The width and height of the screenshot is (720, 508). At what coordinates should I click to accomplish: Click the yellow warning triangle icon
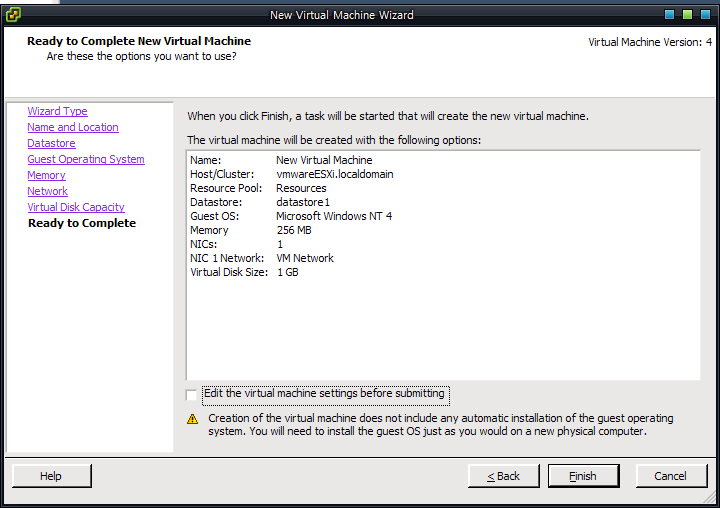pyautogui.click(x=192, y=419)
